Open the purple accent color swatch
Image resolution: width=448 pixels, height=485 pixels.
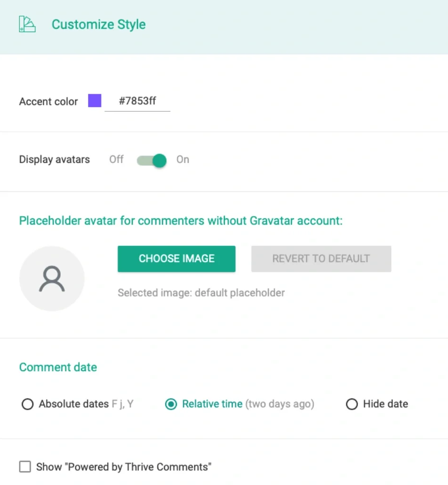coord(95,101)
